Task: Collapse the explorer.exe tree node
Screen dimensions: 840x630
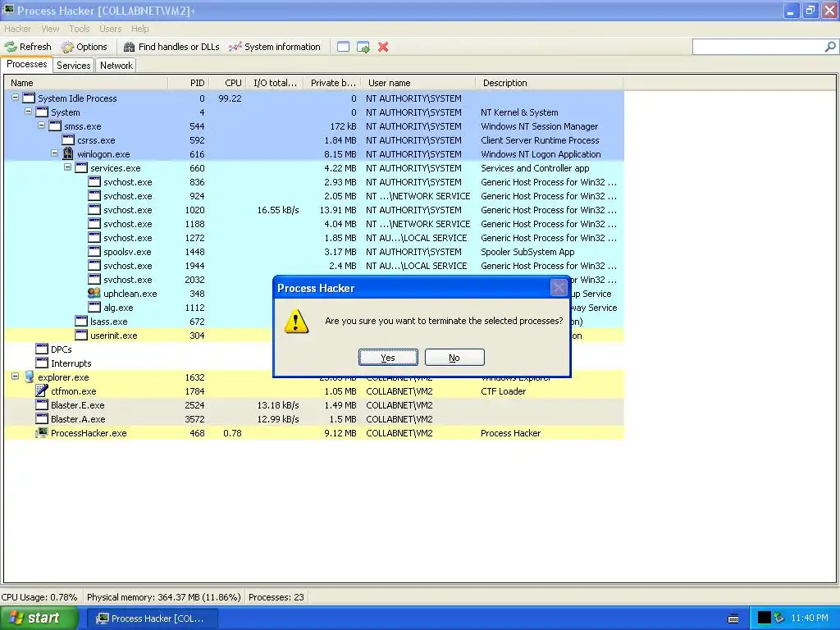Action: click(x=16, y=376)
